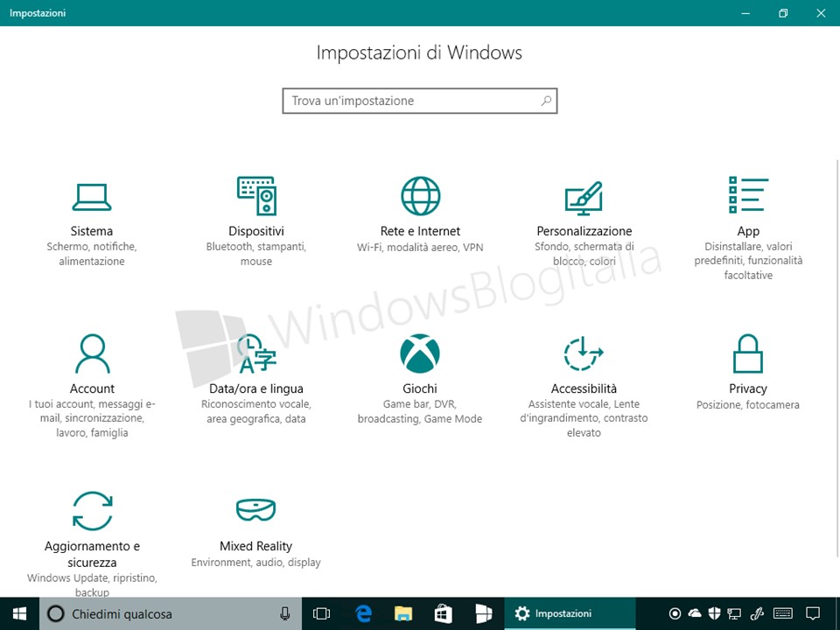Open the Accessibilità dashed clock icon
Screen dimensions: 840x630
584,353
